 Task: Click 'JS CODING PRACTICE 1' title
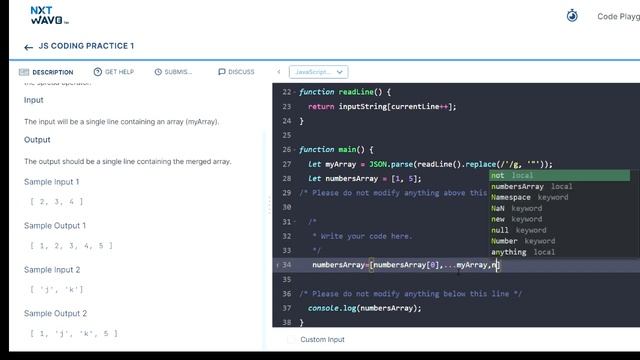tap(86, 46)
